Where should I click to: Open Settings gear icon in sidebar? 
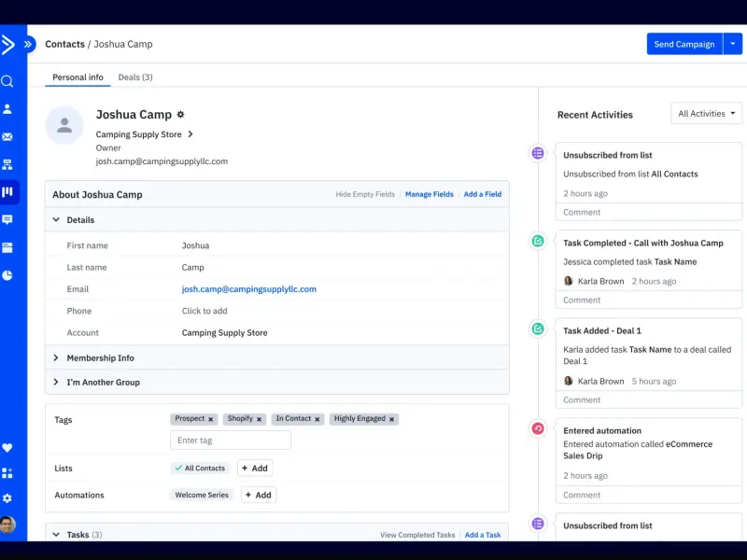click(x=7, y=498)
